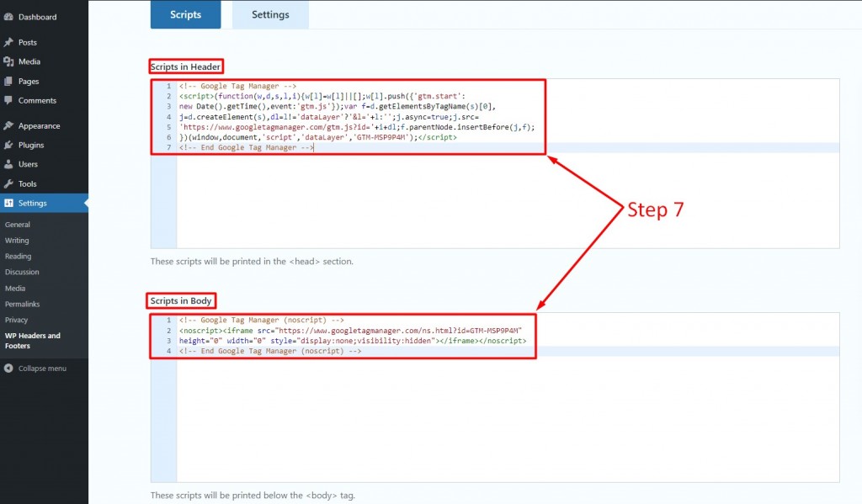
Task: Click the Settings sliders icon
Action: (8, 204)
